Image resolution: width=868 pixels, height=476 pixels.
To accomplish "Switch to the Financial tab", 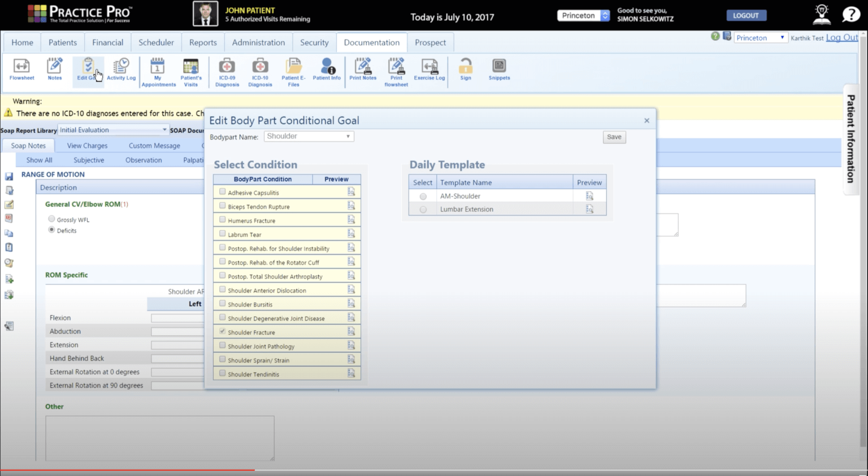I will [x=107, y=42].
